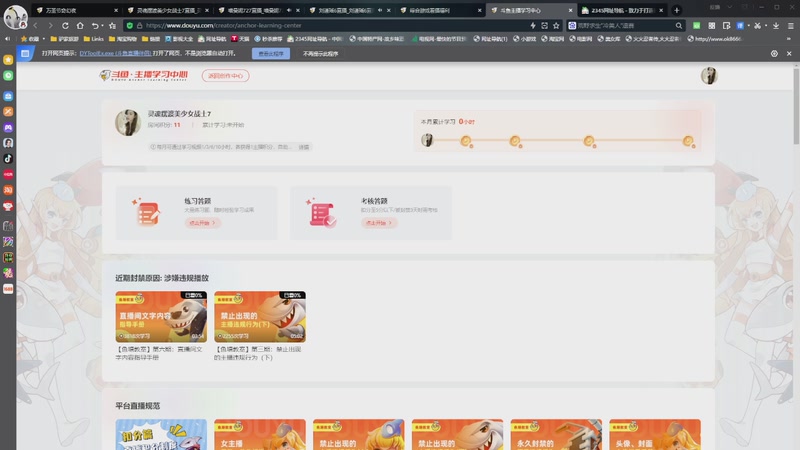Click the scissors screenshot tool icon
The width and height of the screenshot is (800, 450).
tap(757, 26)
